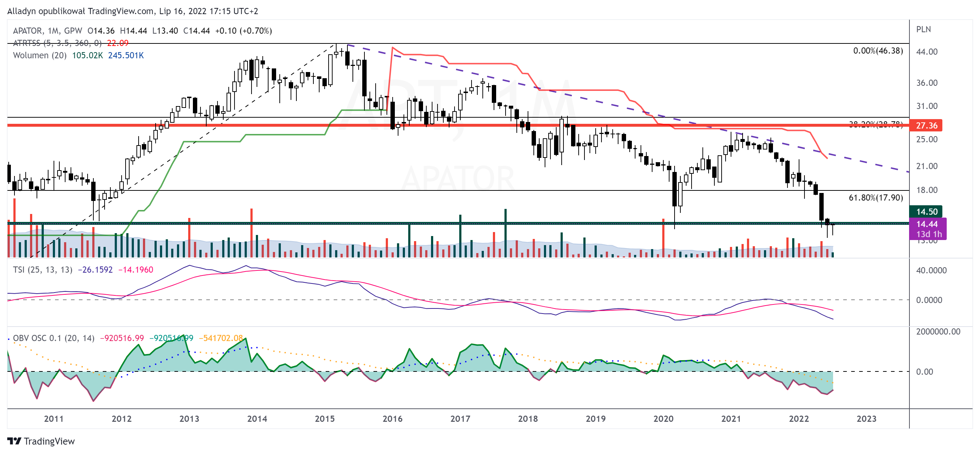Click the TSI (25, 13, 13) legend
Viewport: 980px width, 454px height.
[43, 269]
